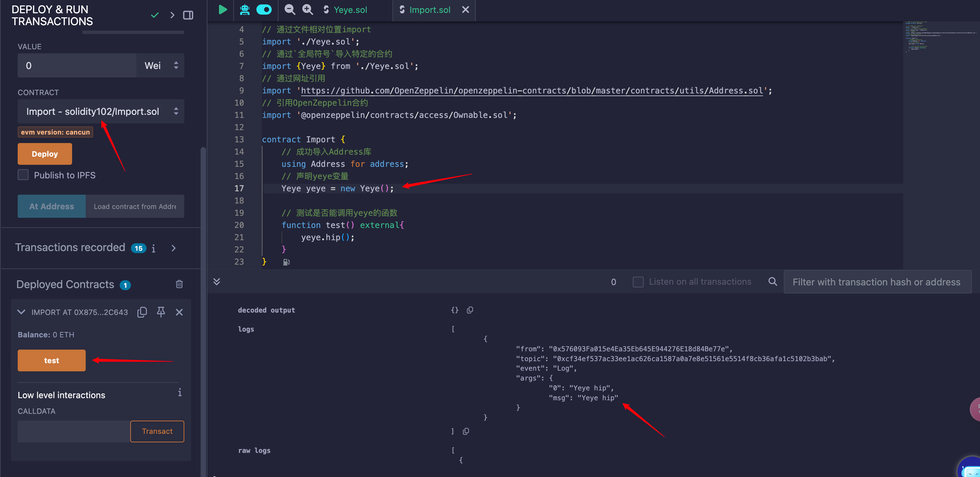Zoom out the editor font
Image resolution: width=980 pixels, height=477 pixels.
290,10
